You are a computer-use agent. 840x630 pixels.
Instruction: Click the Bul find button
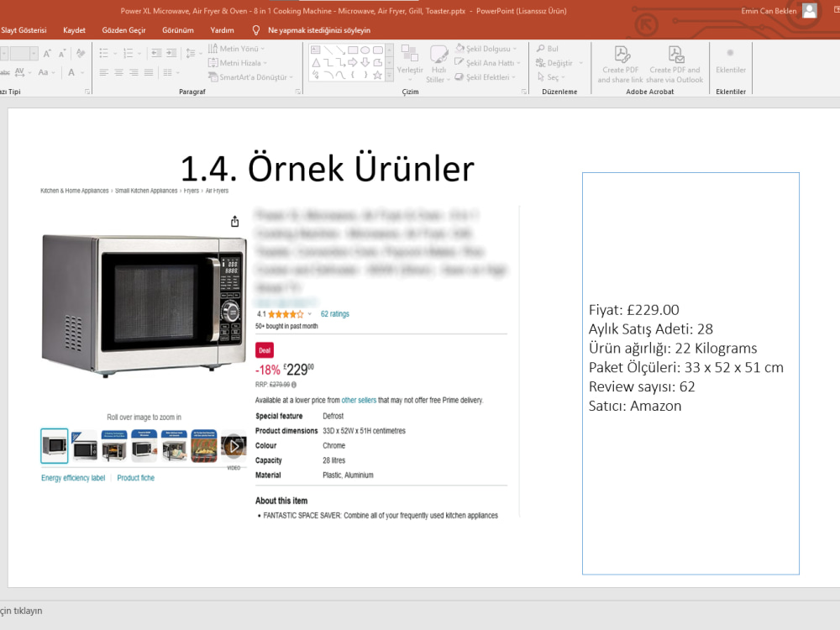tap(548, 48)
